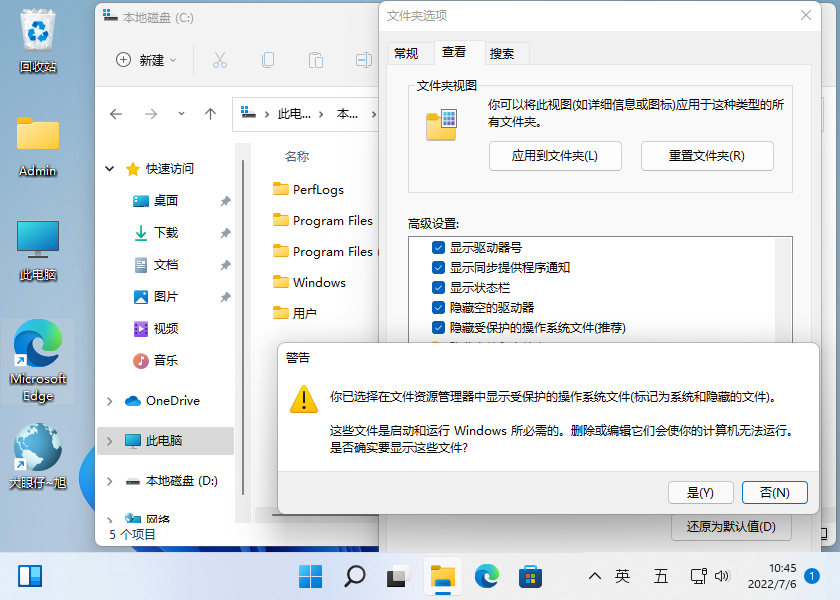840x600 pixels.
Task: Disable 显示状态栏 option
Action: [437, 287]
